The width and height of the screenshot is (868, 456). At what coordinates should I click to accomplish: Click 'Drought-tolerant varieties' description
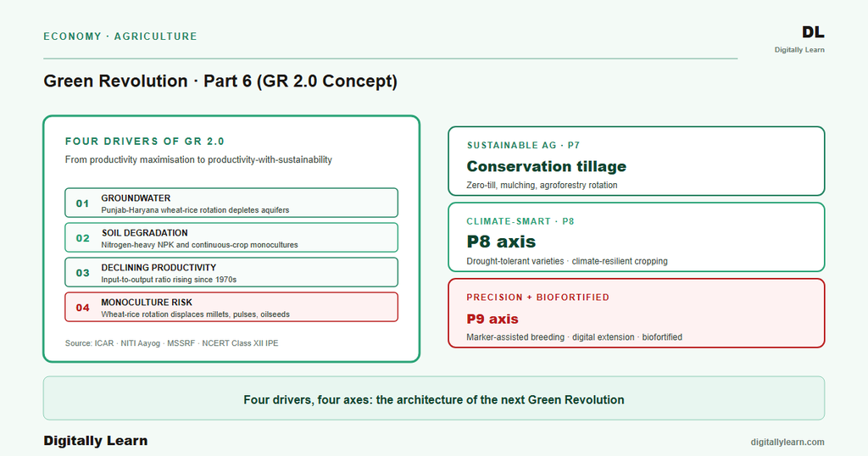[x=567, y=261]
